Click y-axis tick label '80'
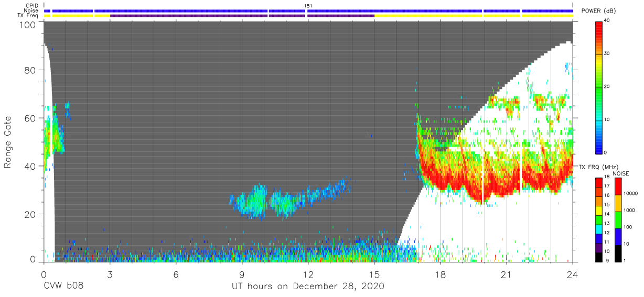 29,70
